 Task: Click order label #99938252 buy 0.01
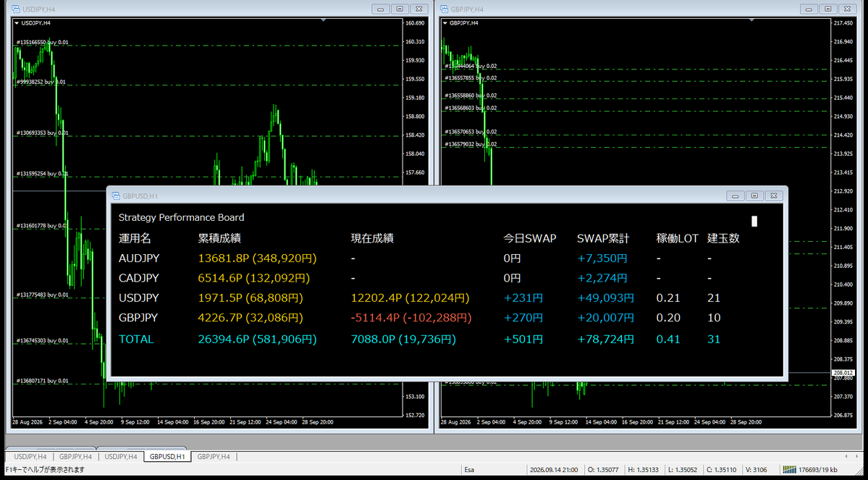pyautogui.click(x=41, y=82)
